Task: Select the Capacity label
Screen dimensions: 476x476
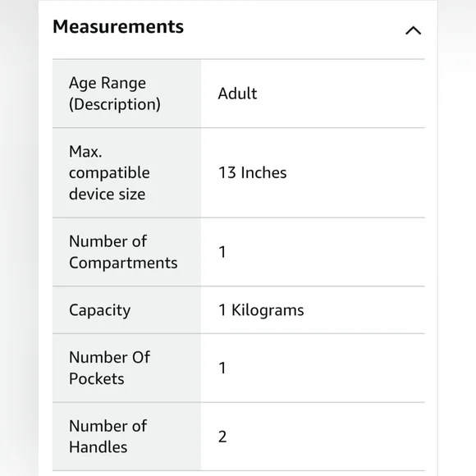Action: [x=99, y=310]
